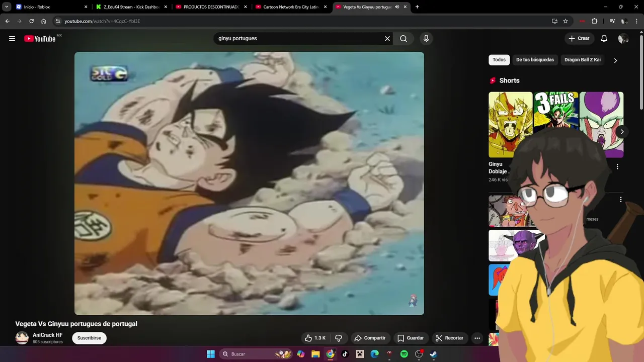Open the AniCrack HF channel name link
644x362 pixels.
(48, 335)
